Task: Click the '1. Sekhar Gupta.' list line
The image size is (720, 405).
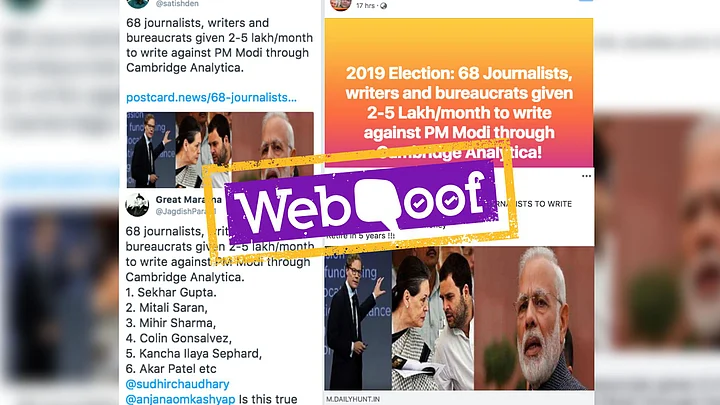Action: pyautogui.click(x=171, y=292)
